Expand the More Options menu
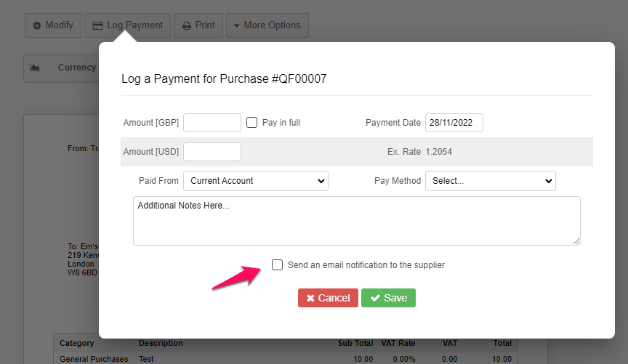This screenshot has height=364, width=628. [267, 25]
